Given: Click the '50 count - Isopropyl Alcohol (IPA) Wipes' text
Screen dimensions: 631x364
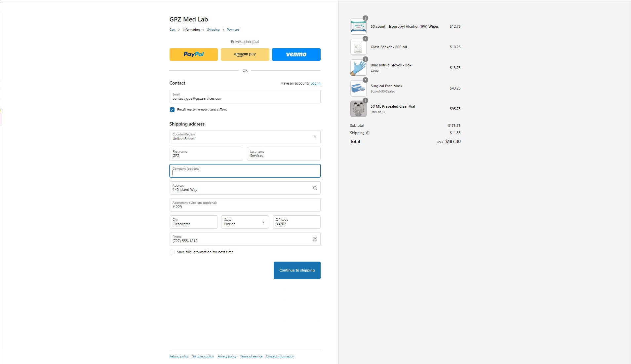Looking at the screenshot, I should coord(405,26).
